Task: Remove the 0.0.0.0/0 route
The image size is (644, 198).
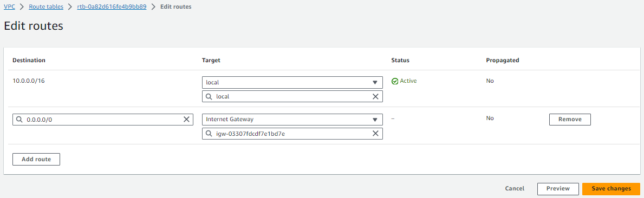Action: [570, 120]
